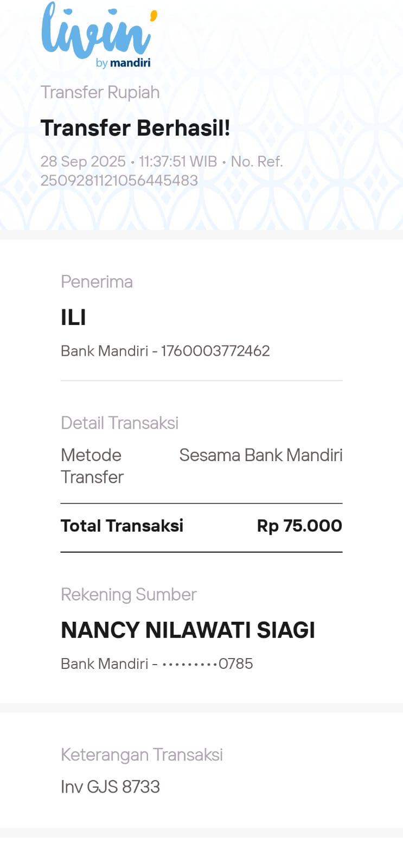The height and width of the screenshot is (868, 403).
Task: Click the "Total Transaksi" label
Action: point(122,526)
